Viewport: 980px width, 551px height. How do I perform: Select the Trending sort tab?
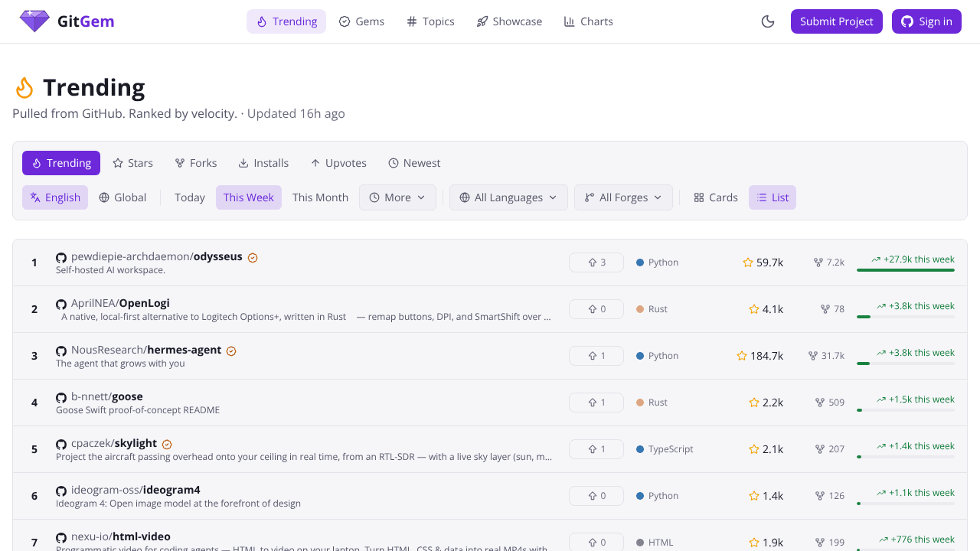61,163
